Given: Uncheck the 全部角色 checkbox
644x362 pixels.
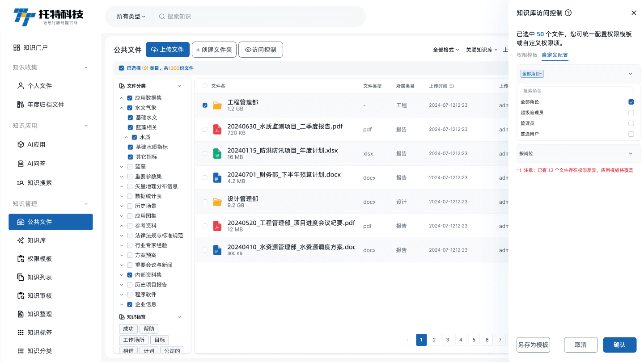Looking at the screenshot, I should click(631, 102).
